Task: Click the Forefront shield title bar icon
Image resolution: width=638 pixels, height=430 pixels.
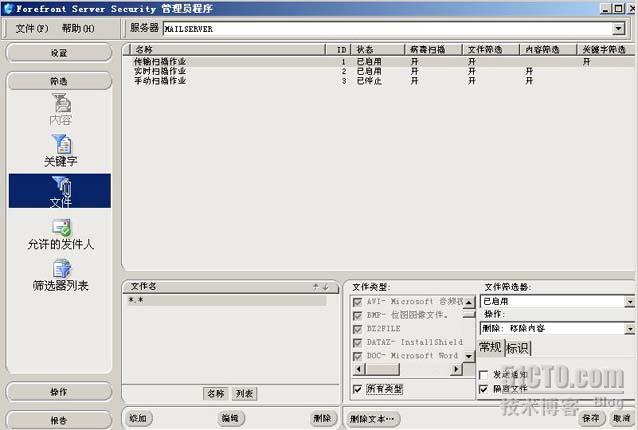Action: (x=8, y=8)
